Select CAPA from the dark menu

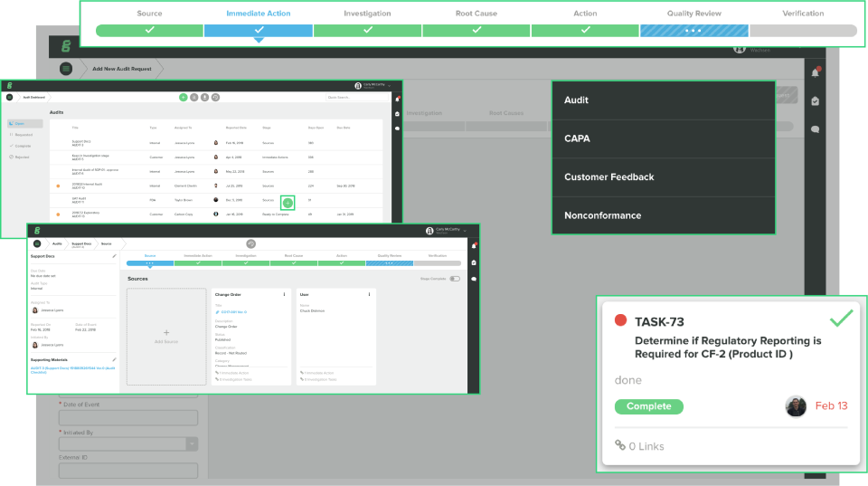(x=664, y=139)
